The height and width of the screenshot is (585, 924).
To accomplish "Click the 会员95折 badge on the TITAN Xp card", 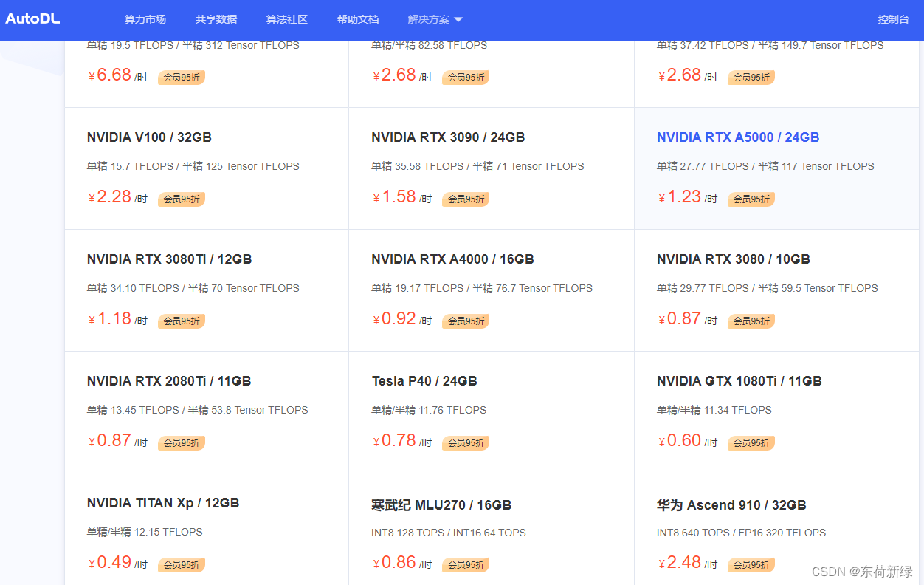I will (x=182, y=564).
